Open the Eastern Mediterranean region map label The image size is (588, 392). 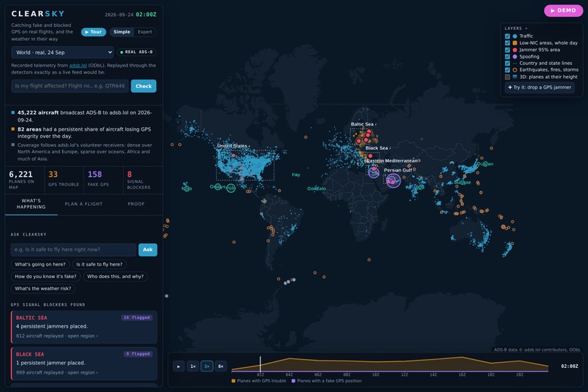point(392,161)
